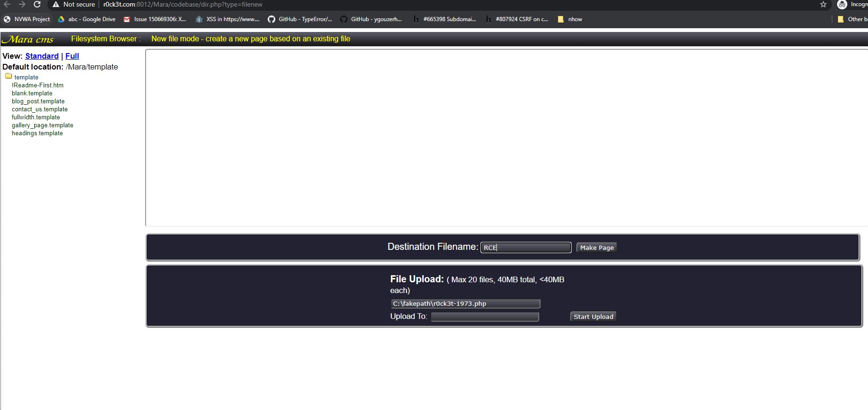The width and height of the screenshot is (868, 410).
Task: Click the Make Page button
Action: point(597,248)
